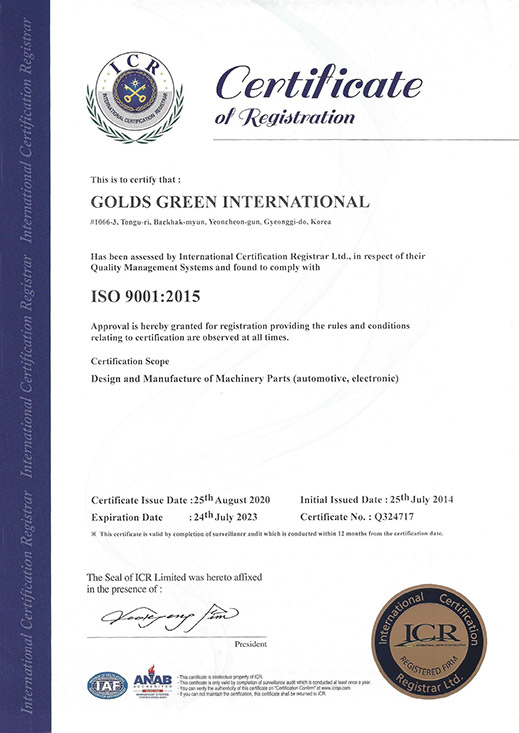Viewport: 519px width, 733px height.
Task: Select the GOLDS GREEN INTERNATIONAL company name
Action: (x=230, y=202)
